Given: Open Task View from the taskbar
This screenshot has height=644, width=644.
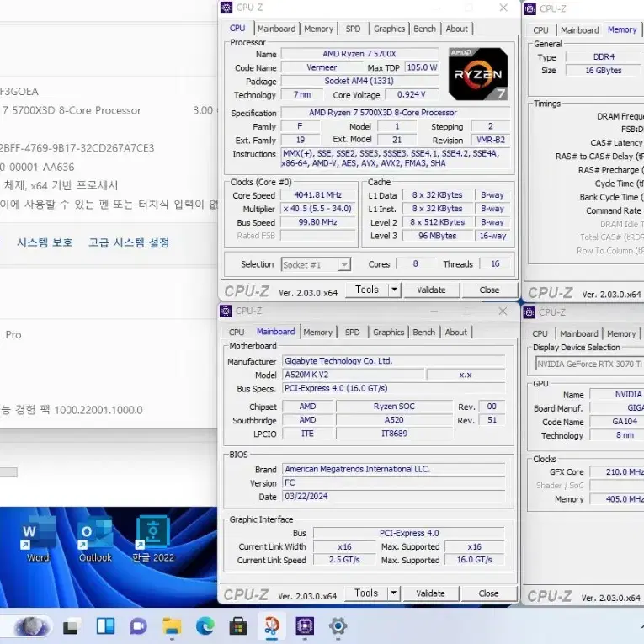Looking at the screenshot, I should 72,627.
